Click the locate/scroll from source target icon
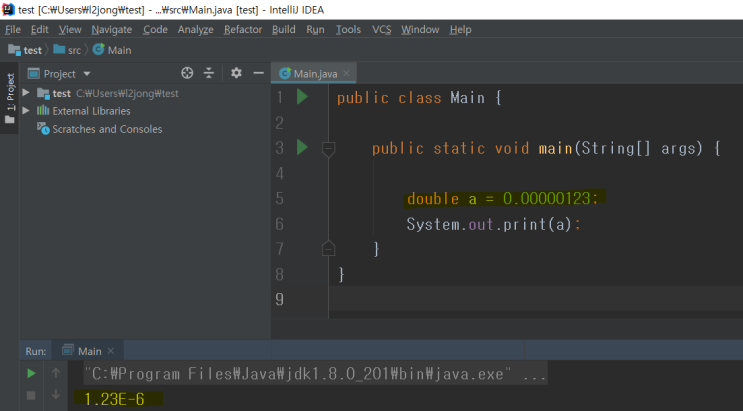This screenshot has width=743, height=411. (187, 73)
